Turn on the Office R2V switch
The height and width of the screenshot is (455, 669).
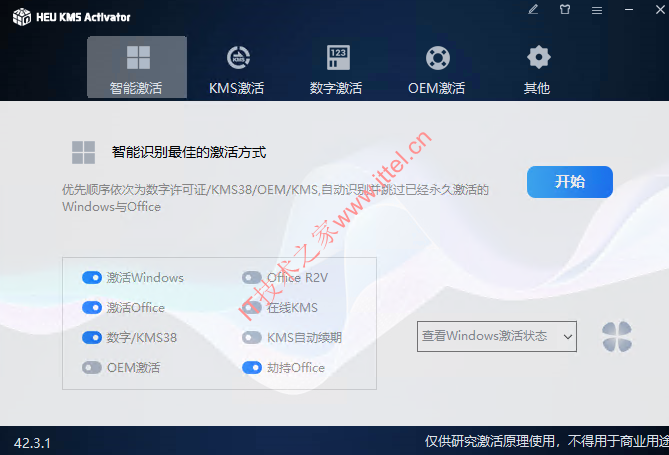click(252, 278)
